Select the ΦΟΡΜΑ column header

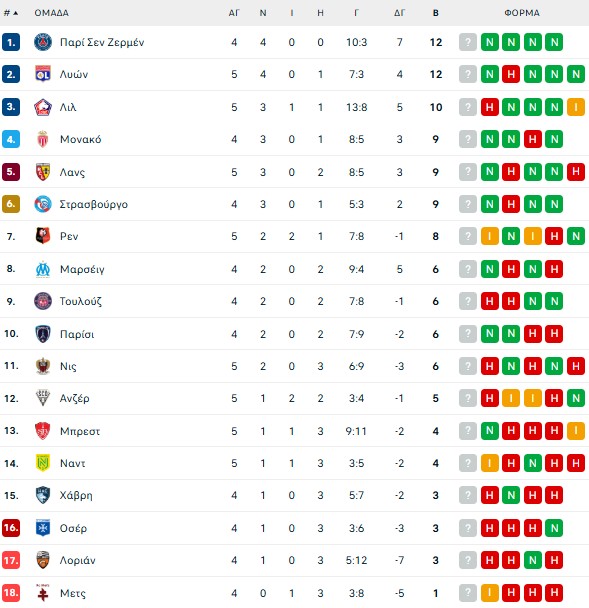coord(522,13)
